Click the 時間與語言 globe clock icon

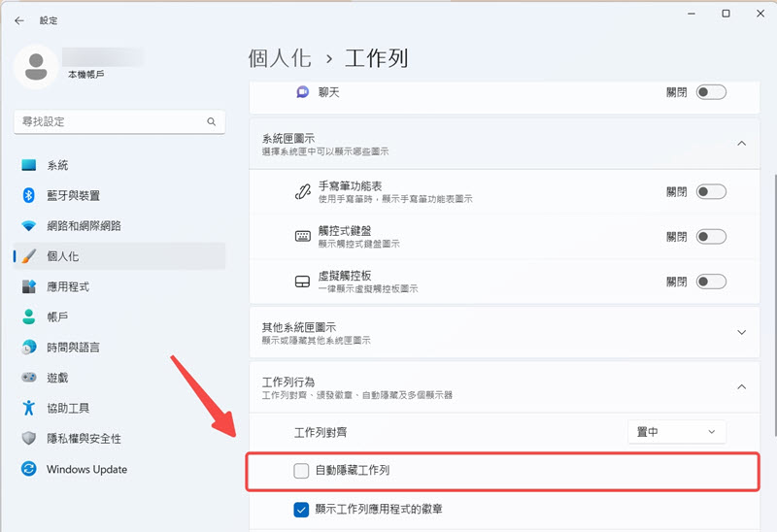(x=29, y=348)
